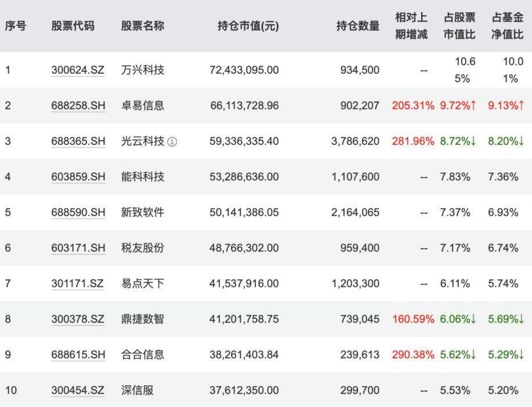Click the red up arrow next to 9.72%
The width and height of the screenshot is (532, 407).
click(x=473, y=106)
